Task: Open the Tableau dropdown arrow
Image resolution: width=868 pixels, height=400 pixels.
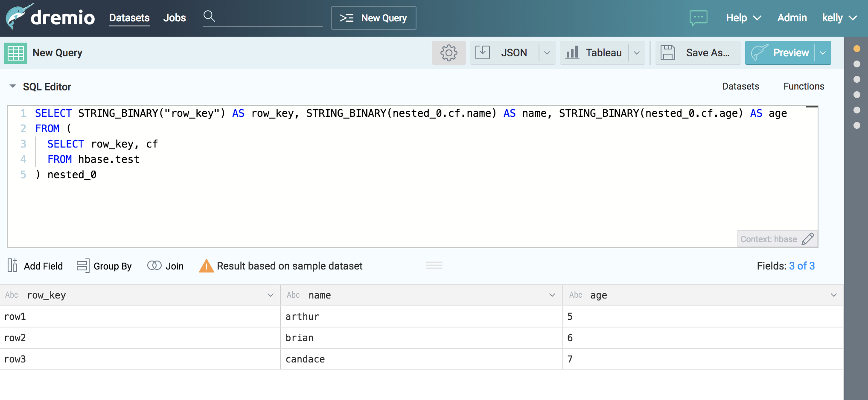Action: 637,53
